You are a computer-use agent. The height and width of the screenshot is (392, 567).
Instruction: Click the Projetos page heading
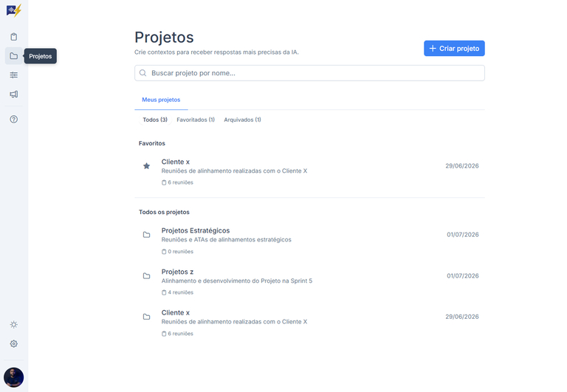pos(164,37)
